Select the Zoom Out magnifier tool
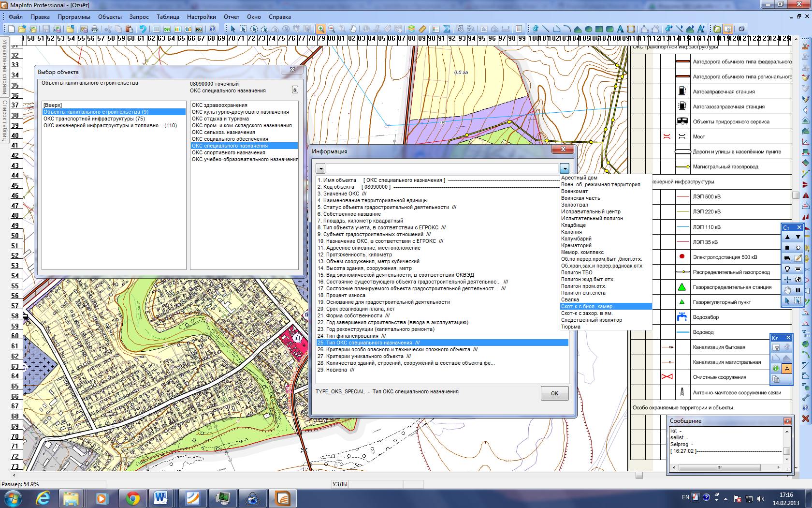Screen dimensions: 812x508 [x=332, y=29]
